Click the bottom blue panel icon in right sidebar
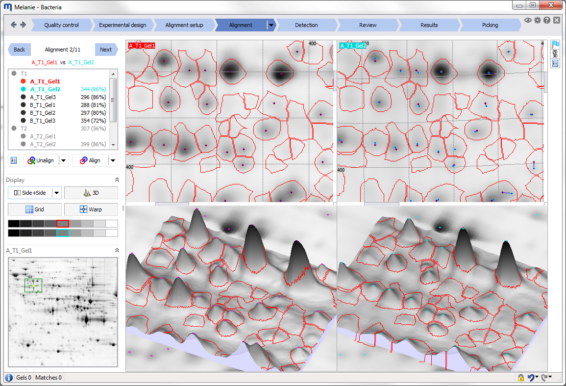 555,63
